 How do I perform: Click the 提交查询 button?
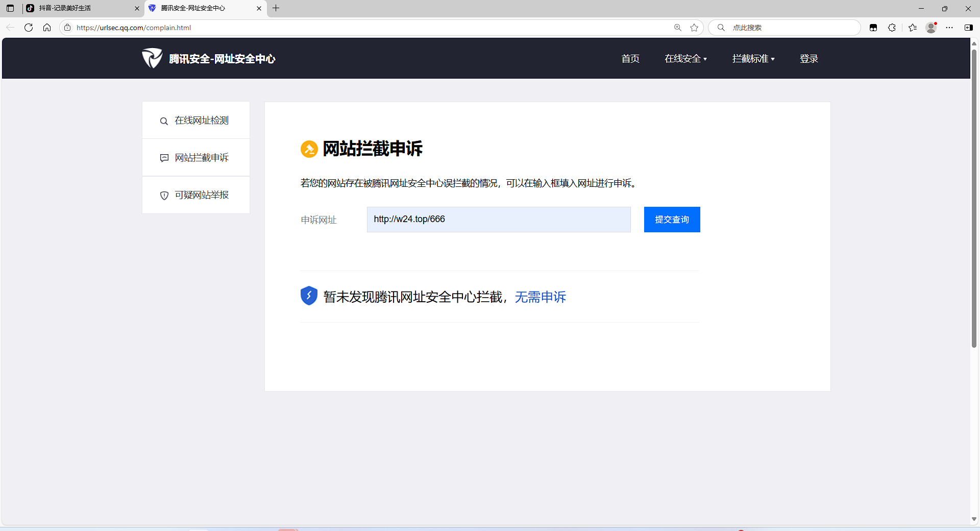672,220
